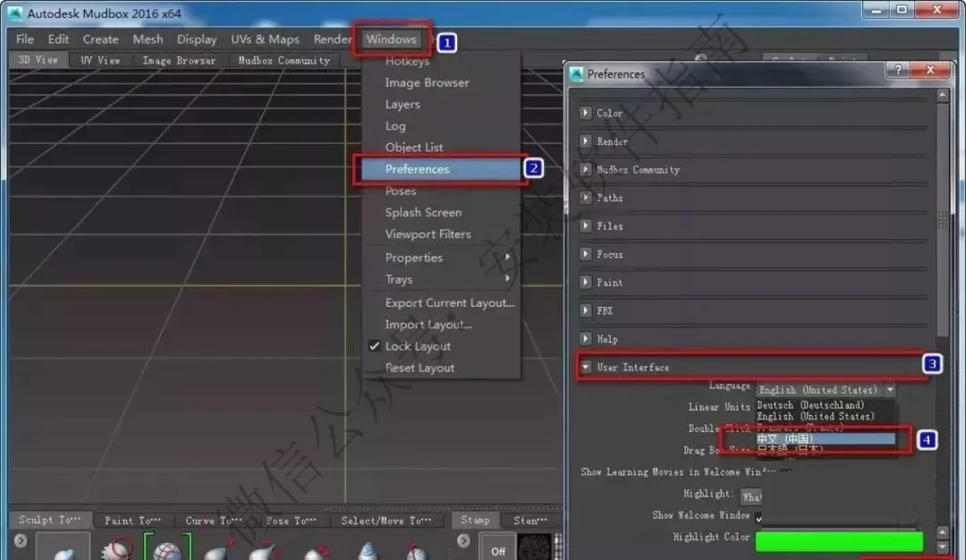966x560 pixels.
Task: Expand the Color section in Preferences
Action: click(x=585, y=113)
